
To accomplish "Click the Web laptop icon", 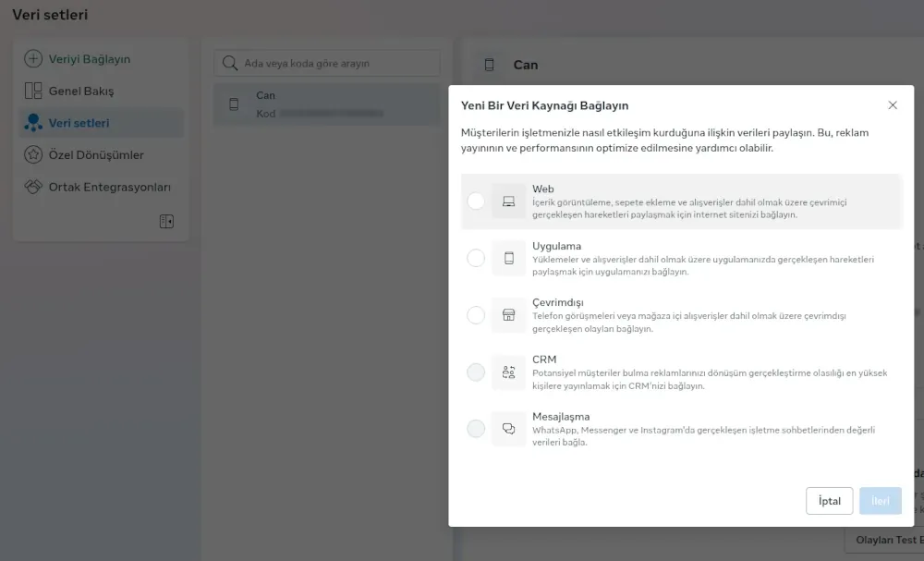I will tap(508, 201).
